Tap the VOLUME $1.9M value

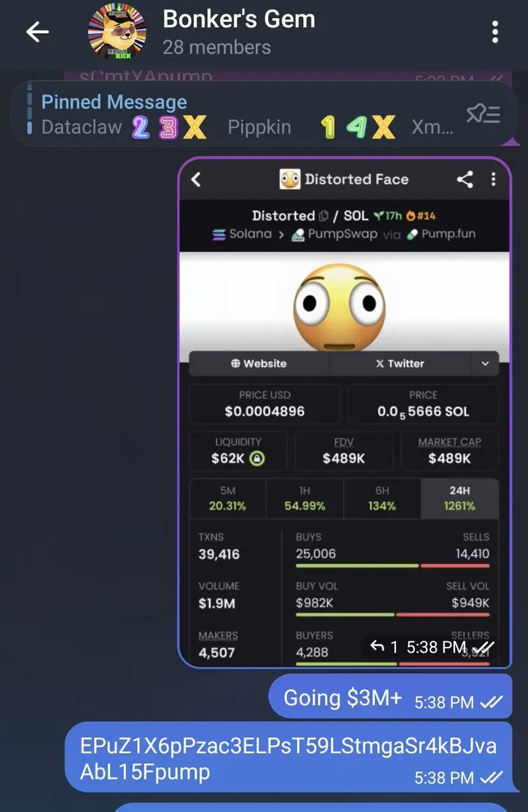[217, 604]
